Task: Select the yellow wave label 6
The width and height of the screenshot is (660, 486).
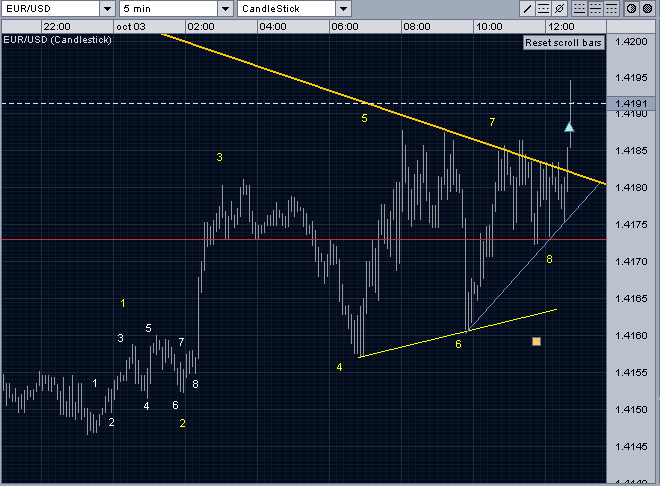Action: coord(458,344)
